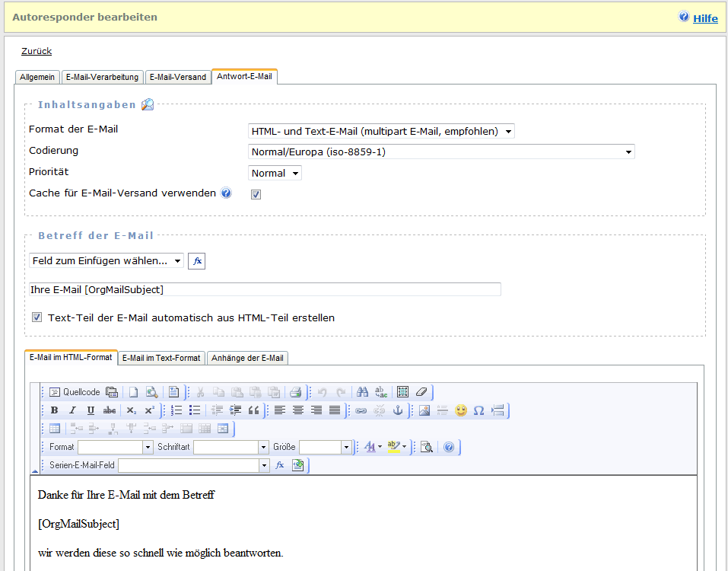728x571 pixels.
Task: Apply italic formatting in the editor
Action: (72, 410)
